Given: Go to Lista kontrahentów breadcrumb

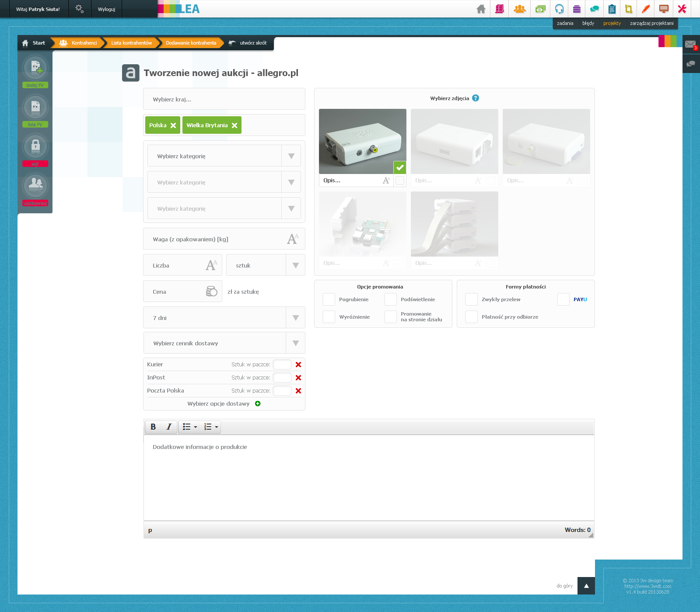Looking at the screenshot, I should [x=131, y=43].
